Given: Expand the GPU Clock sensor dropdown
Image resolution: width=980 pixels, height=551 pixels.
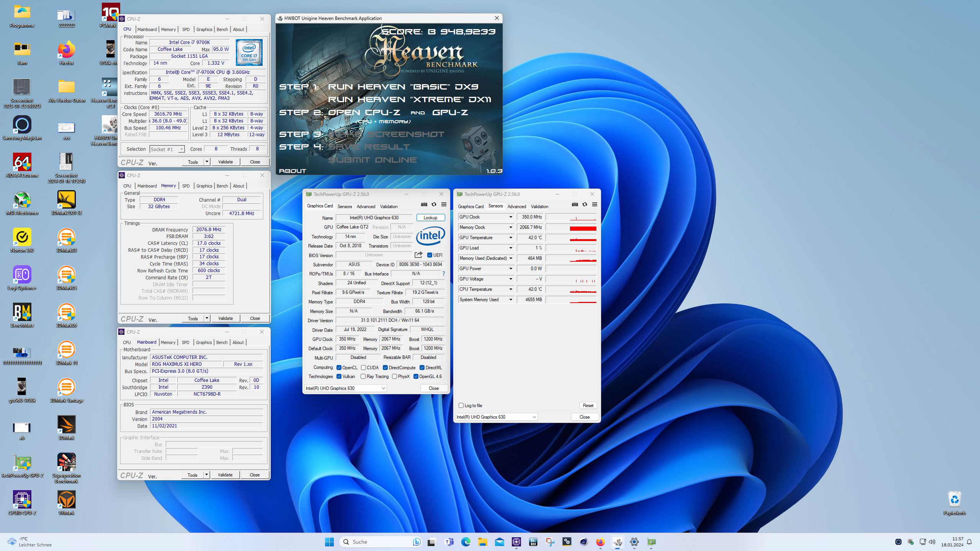Looking at the screenshot, I should [510, 217].
